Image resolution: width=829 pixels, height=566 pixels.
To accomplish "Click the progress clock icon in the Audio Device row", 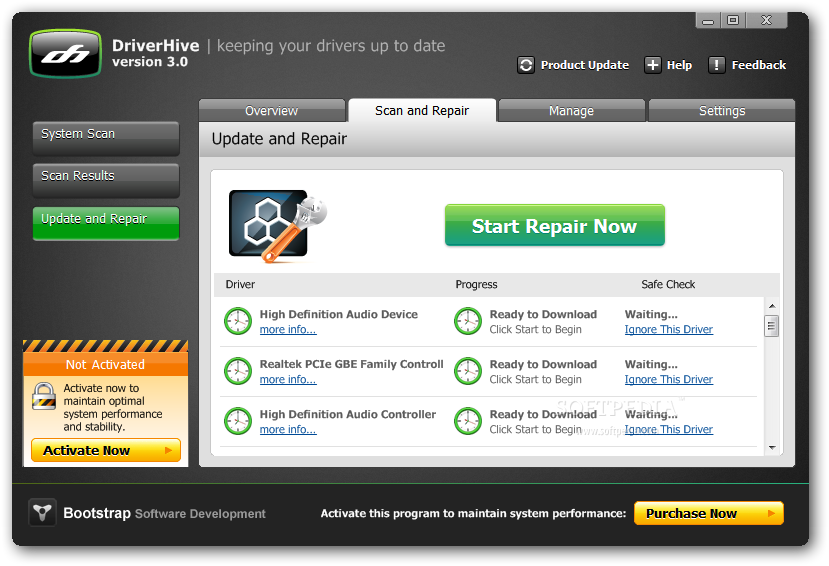I will [468, 321].
